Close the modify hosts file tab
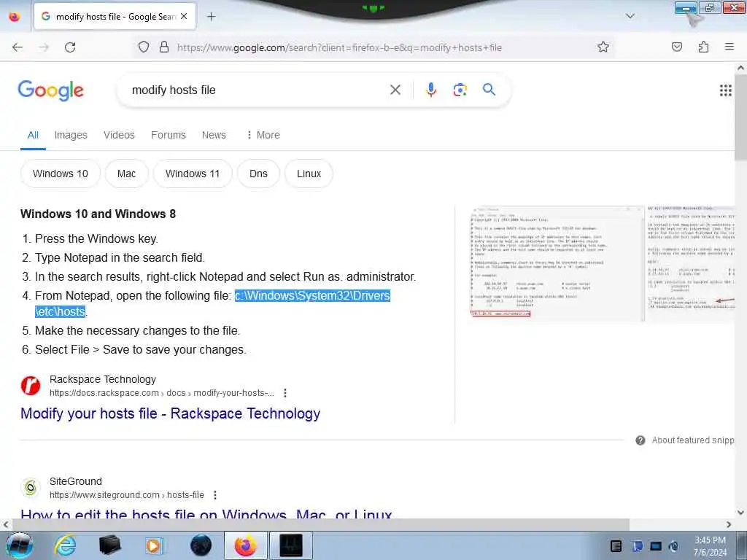The image size is (747, 560). [x=184, y=16]
